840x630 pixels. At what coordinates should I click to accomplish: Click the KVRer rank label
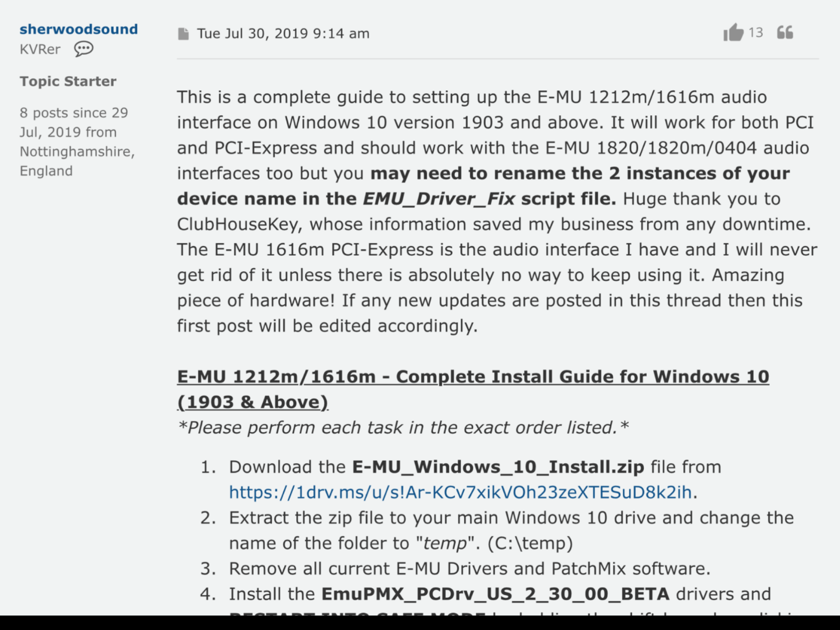tap(40, 49)
